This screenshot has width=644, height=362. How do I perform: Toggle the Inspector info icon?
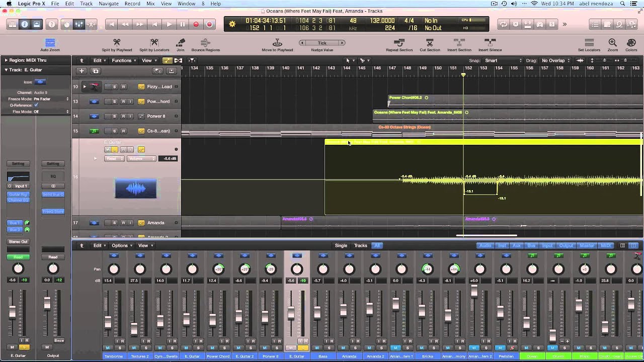coord(24,24)
